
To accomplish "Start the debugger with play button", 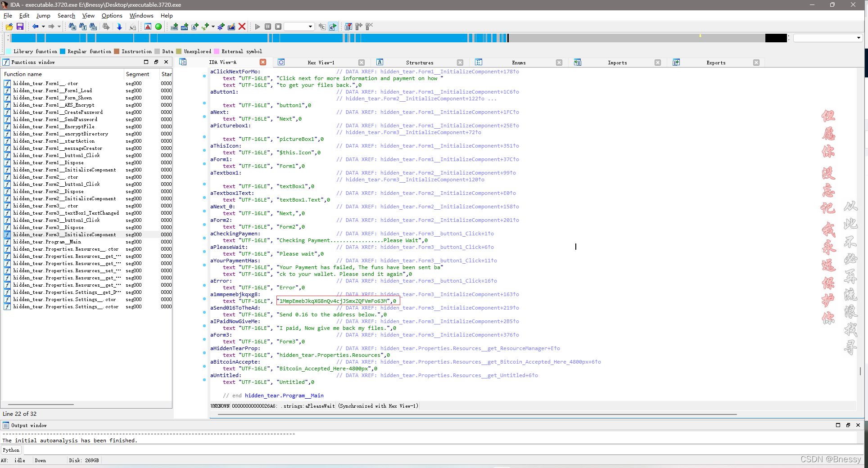I will 258,27.
